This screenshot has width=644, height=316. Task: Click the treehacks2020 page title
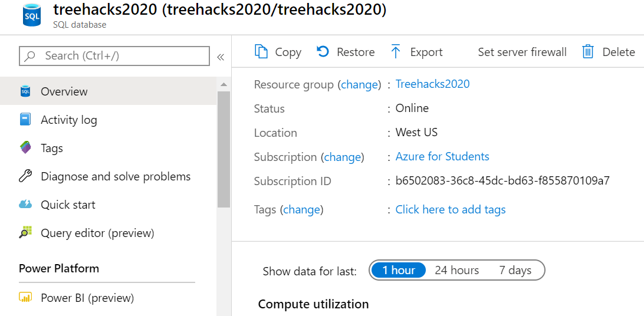(220, 10)
